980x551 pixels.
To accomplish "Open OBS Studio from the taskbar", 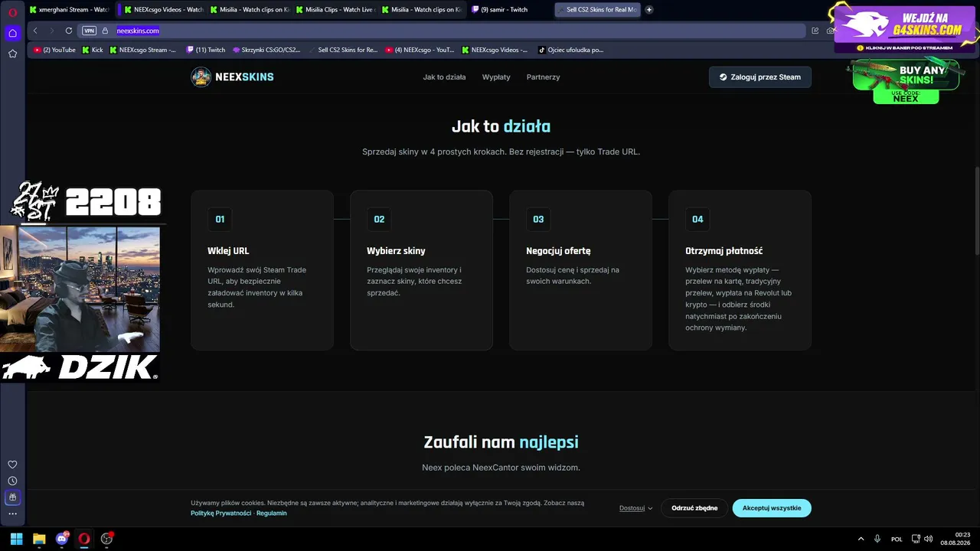I will 106,539.
